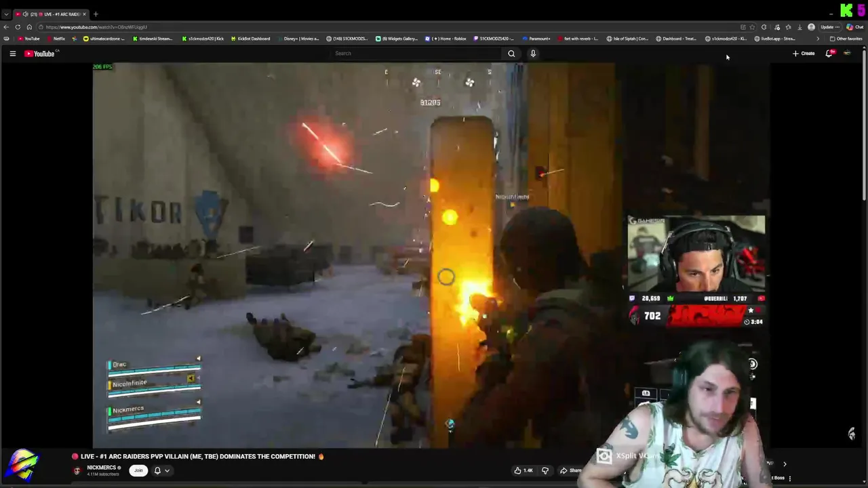
Task: Open the browser profile avatar
Action: click(811, 27)
